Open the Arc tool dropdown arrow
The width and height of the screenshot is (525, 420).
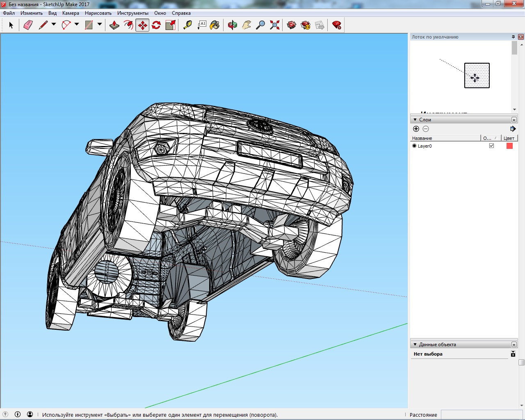[x=77, y=25]
